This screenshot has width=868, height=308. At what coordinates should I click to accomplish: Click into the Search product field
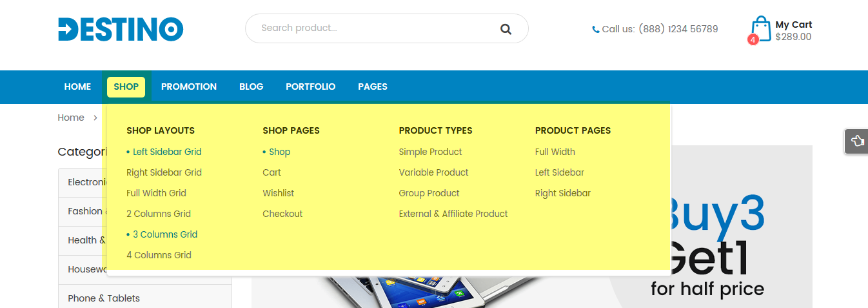pos(377,28)
